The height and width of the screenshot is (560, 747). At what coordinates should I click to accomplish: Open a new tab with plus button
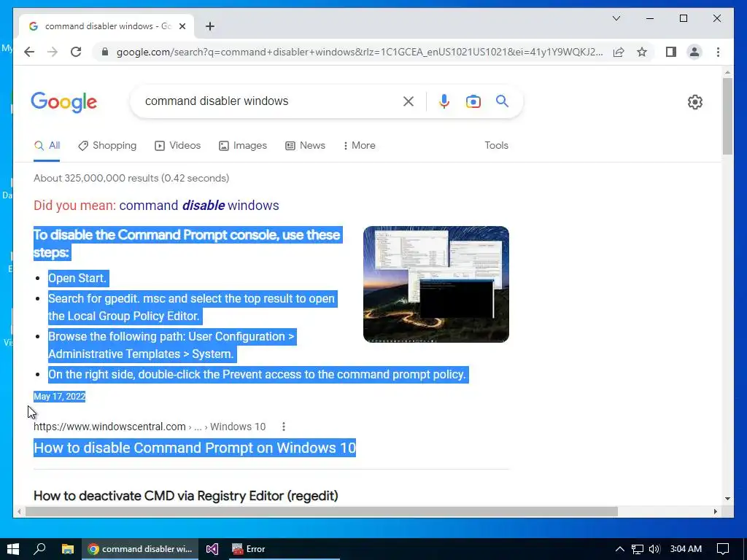click(x=209, y=27)
